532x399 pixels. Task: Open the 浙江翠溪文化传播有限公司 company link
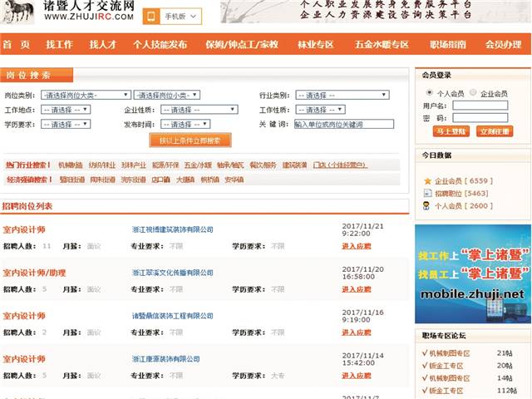172,273
